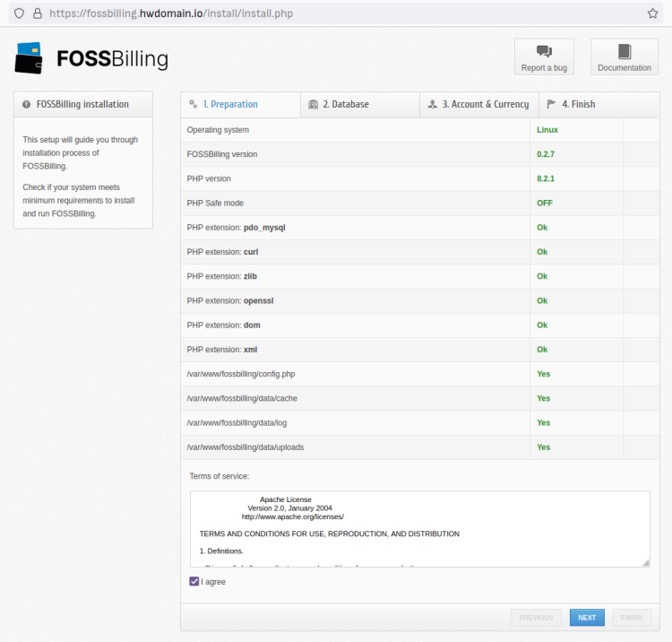Click the OFF safe mode value

pyautogui.click(x=545, y=204)
